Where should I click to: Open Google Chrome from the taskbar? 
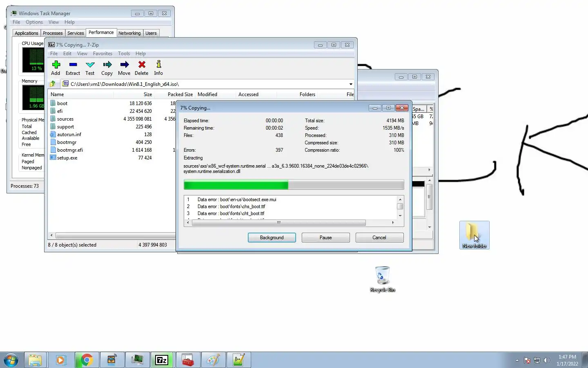(86, 360)
